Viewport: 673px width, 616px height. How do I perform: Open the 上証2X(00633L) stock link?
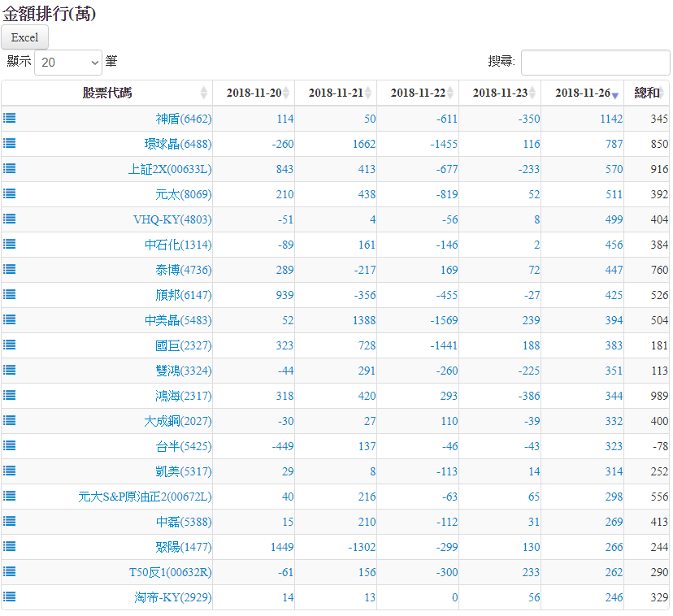[x=170, y=169]
